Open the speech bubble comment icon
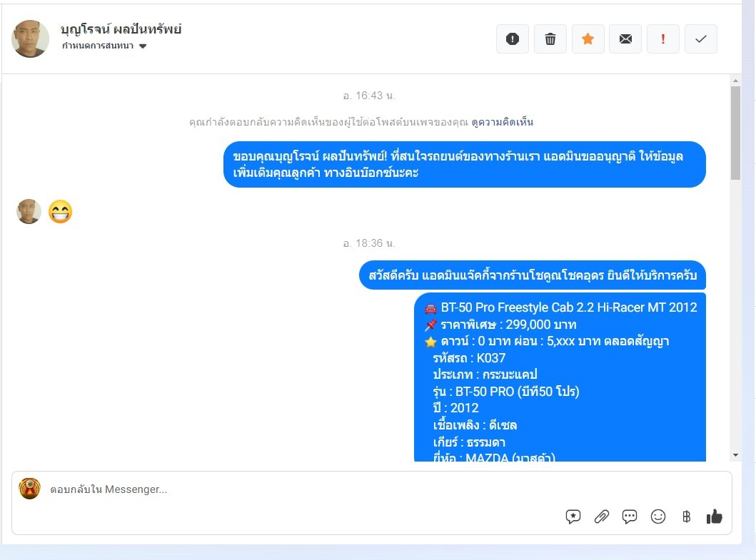This screenshot has width=756, height=560. point(629,516)
